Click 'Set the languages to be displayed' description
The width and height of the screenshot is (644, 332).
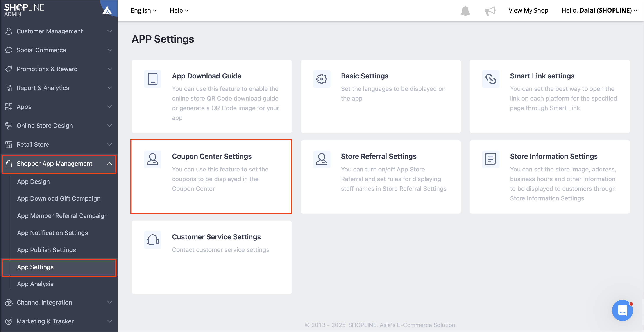click(393, 94)
